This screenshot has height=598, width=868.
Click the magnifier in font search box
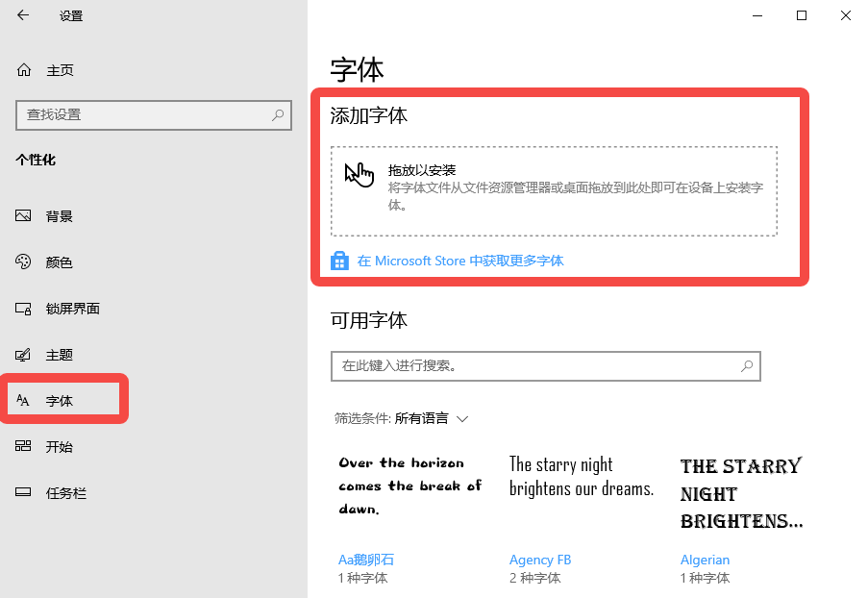coord(747,366)
